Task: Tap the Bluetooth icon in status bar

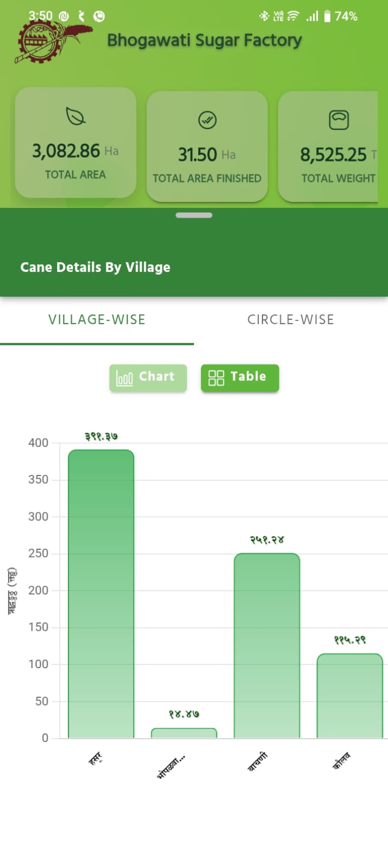Action: click(x=264, y=16)
